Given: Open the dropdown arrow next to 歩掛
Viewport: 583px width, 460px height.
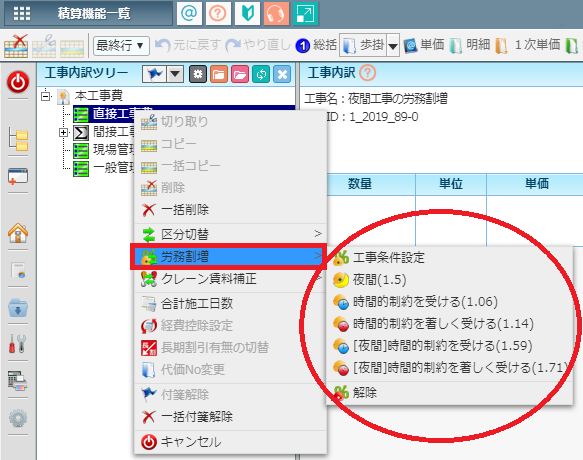Looking at the screenshot, I should [393, 46].
